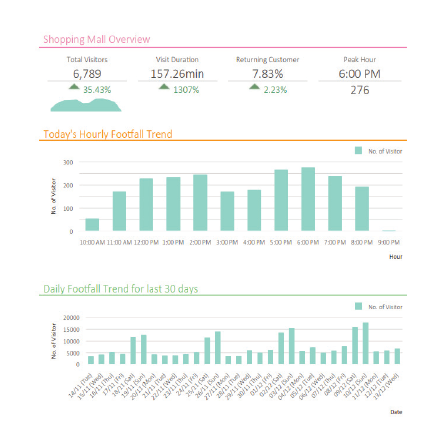Viewport: 437px width, 428px height.
Task: Click the Peak Hour 6:00 PM value
Action: click(359, 74)
